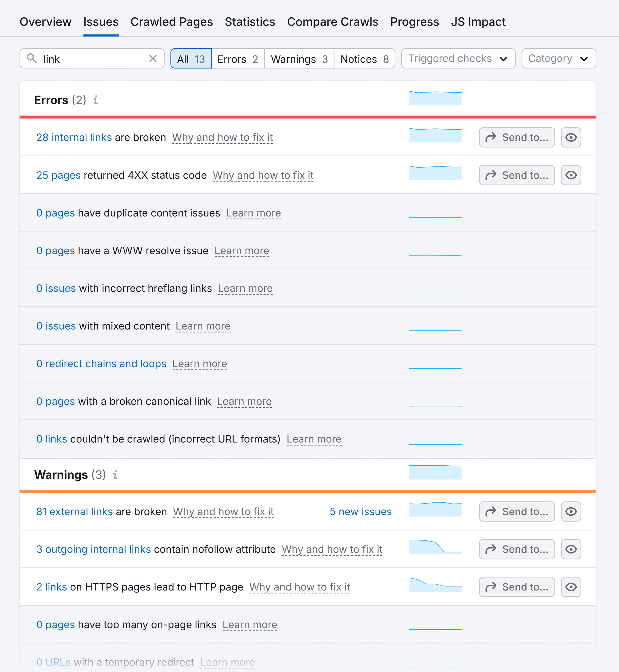Open the Compare Crawls tab
The height and width of the screenshot is (672, 619).
[x=333, y=22]
